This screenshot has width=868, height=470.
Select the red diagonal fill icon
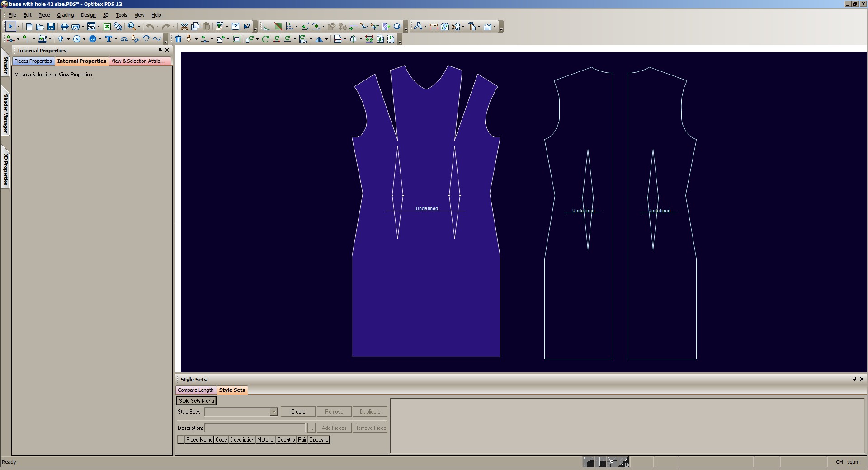click(x=278, y=26)
